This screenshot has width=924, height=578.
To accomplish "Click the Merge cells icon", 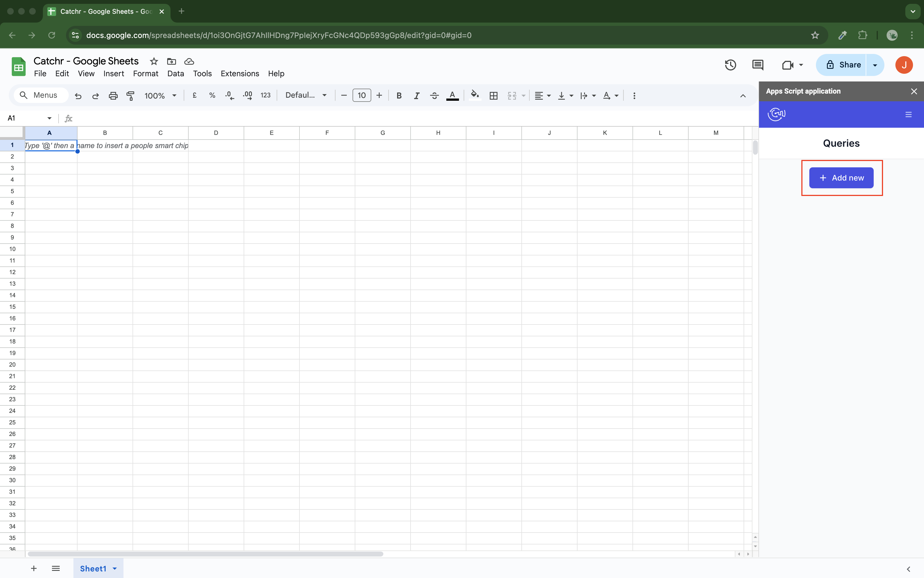I will coord(512,96).
